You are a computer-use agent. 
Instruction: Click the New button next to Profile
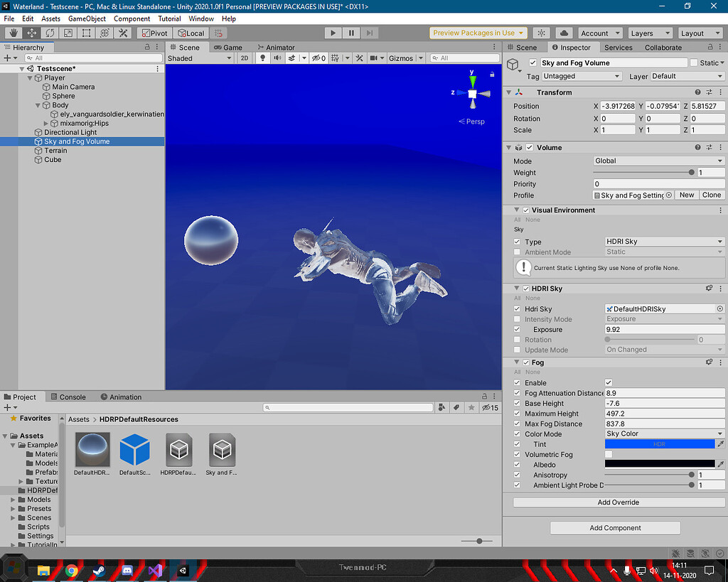click(686, 195)
